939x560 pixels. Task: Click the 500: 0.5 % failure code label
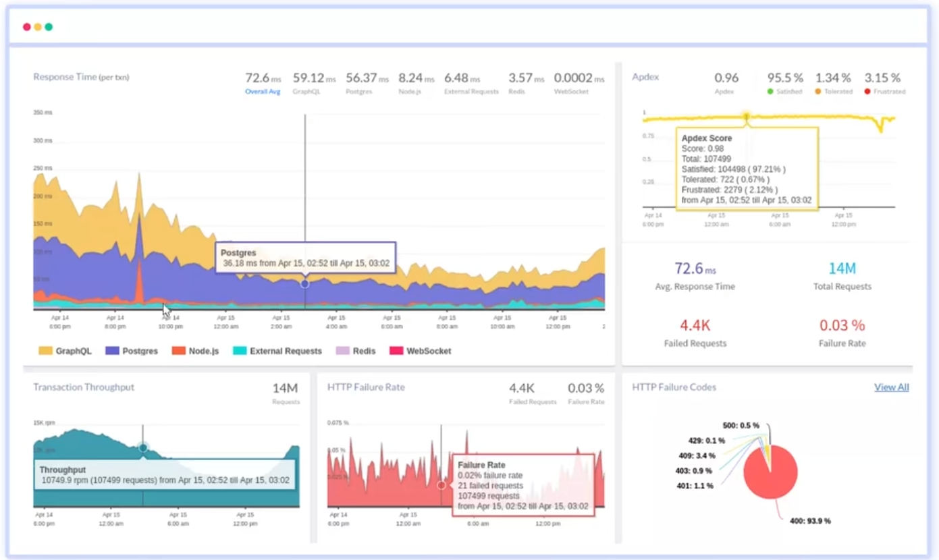tap(741, 426)
